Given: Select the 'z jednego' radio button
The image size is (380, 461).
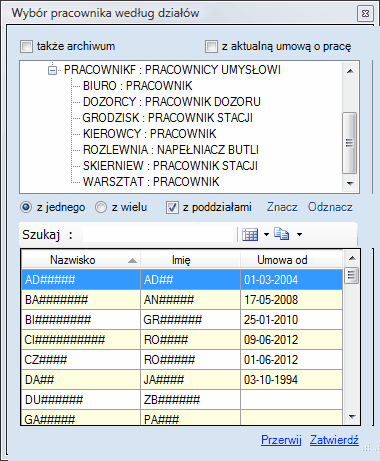Looking at the screenshot, I should (26, 207).
